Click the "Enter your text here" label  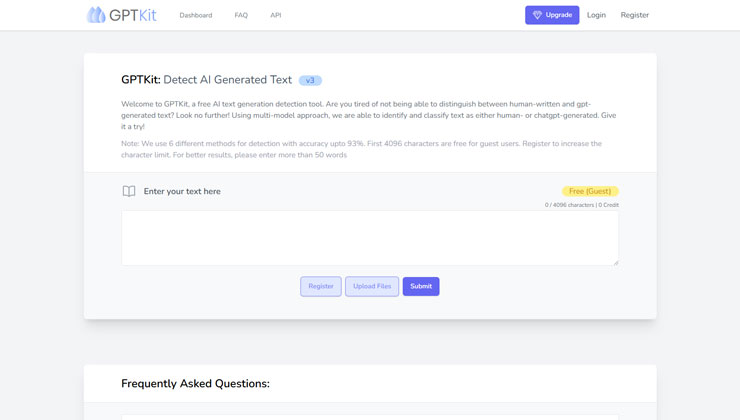pos(182,191)
